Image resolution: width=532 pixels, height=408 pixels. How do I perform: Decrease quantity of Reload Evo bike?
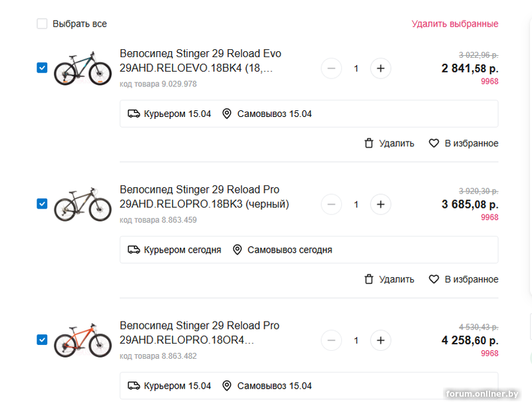point(331,68)
